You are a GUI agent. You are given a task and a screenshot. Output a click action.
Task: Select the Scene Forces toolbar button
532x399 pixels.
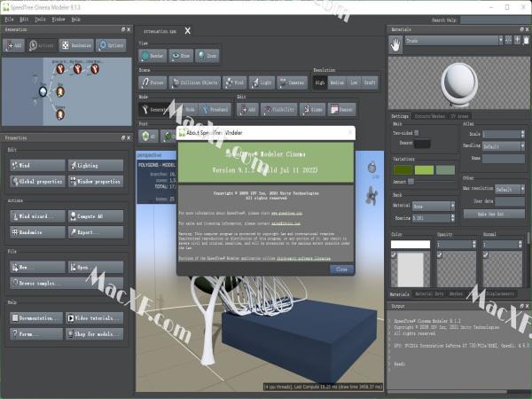point(153,82)
